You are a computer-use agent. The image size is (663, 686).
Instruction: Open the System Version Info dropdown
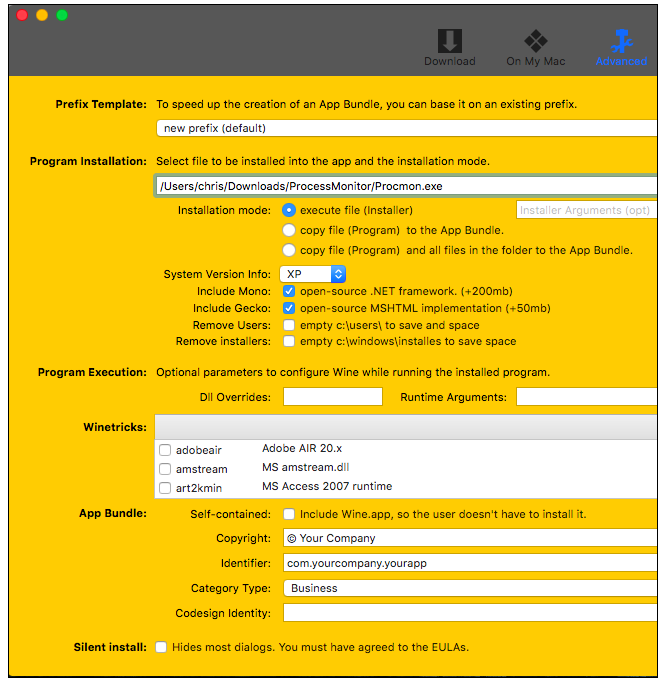coord(312,274)
